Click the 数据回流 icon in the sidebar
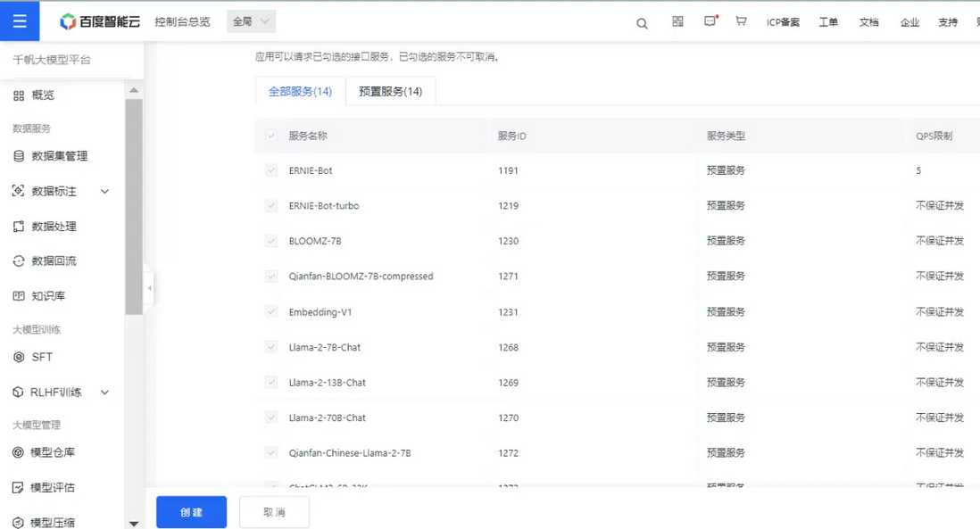Screen dimensions: 980x529 coord(19,261)
